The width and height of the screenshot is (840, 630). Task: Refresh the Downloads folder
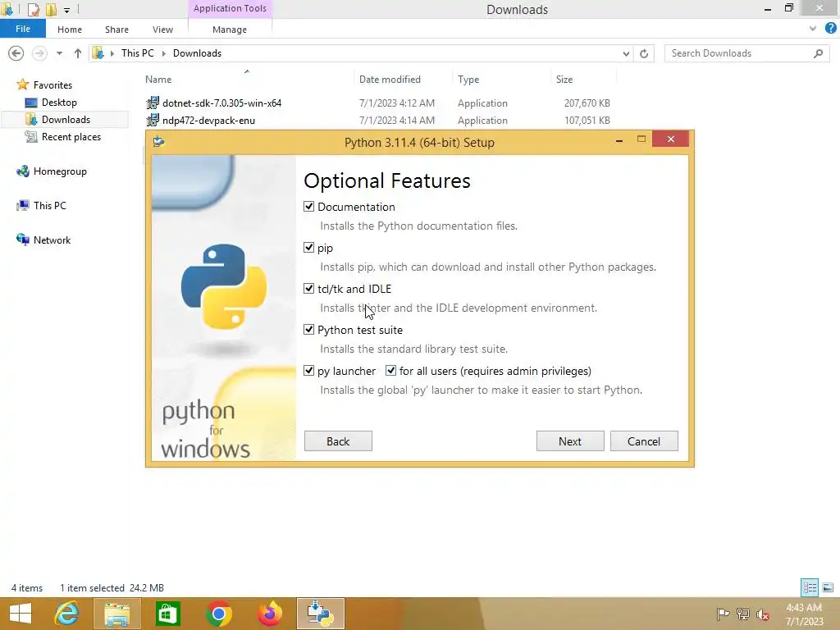coord(644,53)
